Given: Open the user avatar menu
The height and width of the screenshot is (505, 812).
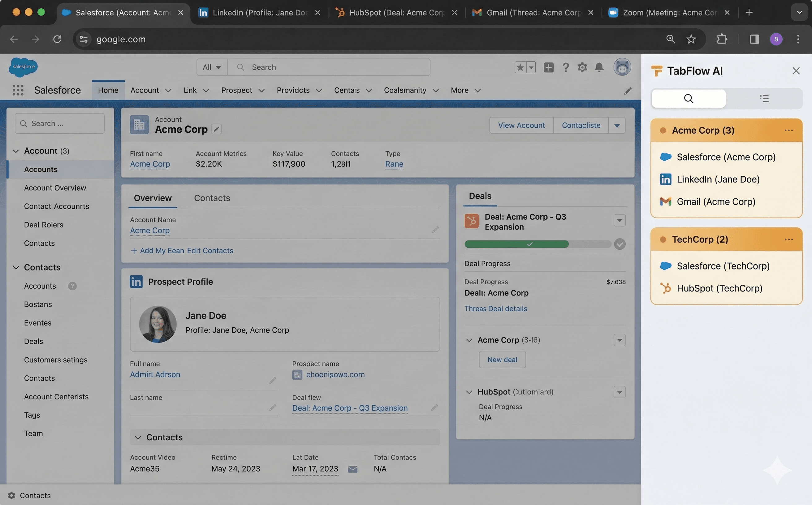Looking at the screenshot, I should pos(622,67).
